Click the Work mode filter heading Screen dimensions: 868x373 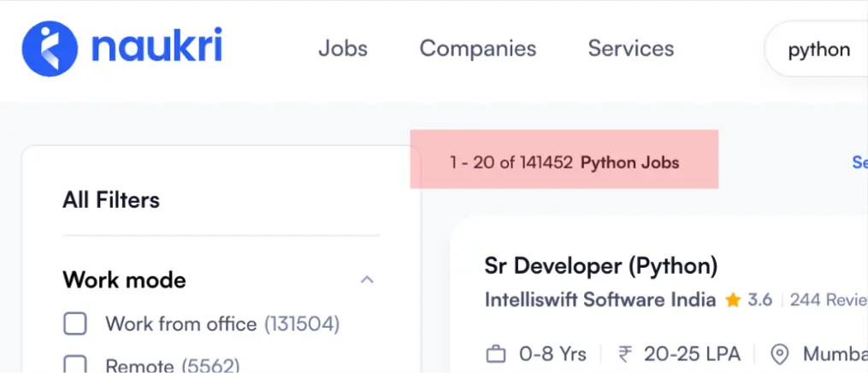[x=124, y=280]
